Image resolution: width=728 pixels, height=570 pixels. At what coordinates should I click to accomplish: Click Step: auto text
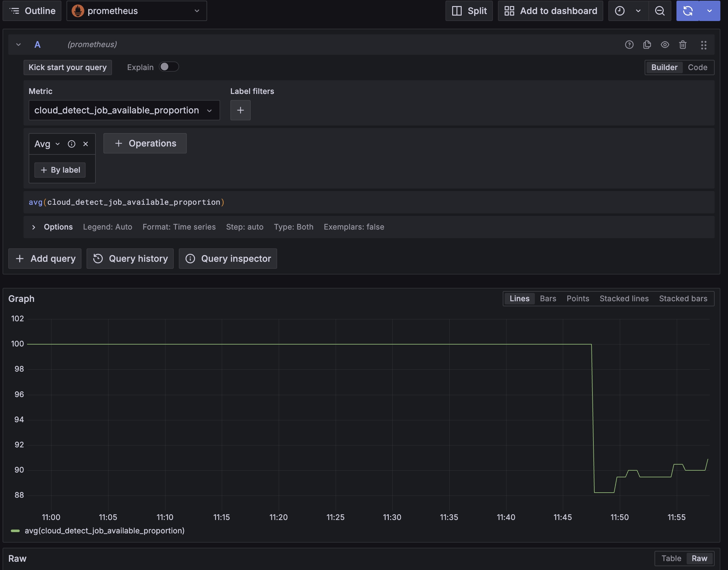click(245, 227)
